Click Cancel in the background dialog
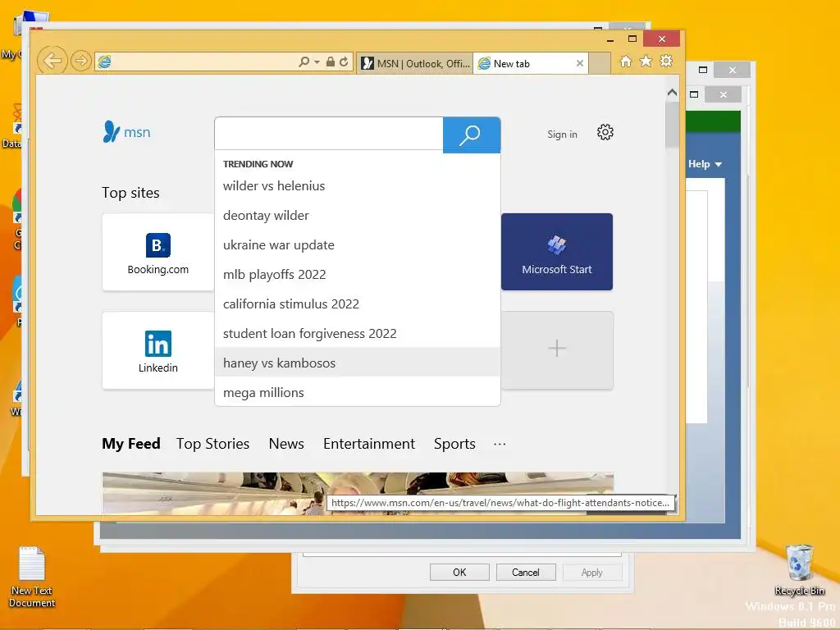The height and width of the screenshot is (630, 840). click(526, 572)
